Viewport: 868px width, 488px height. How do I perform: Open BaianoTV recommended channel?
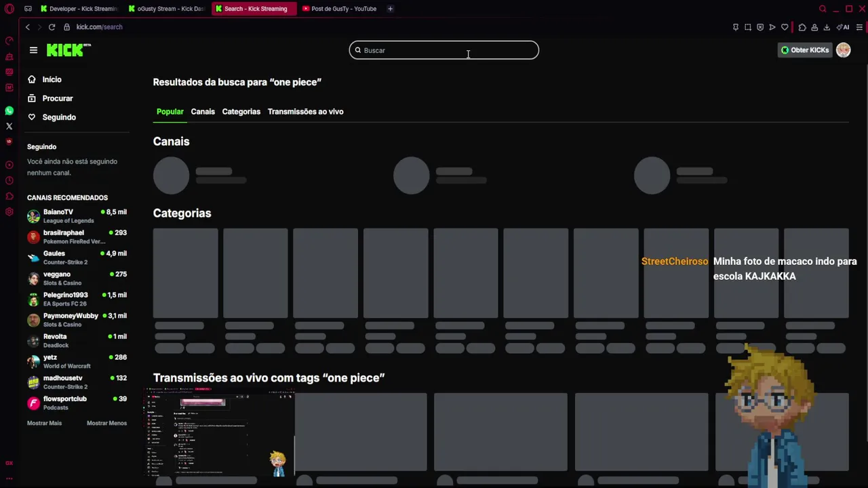click(77, 216)
